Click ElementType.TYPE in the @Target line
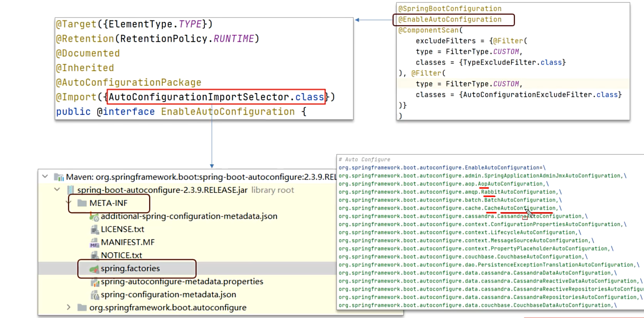The height and width of the screenshot is (318, 644). (x=155, y=24)
